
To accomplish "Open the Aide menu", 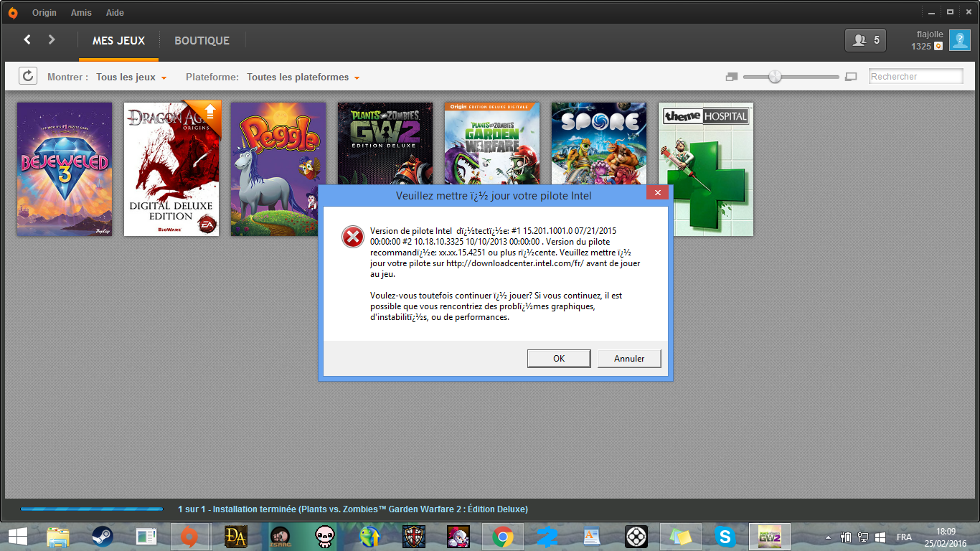I will (x=115, y=13).
